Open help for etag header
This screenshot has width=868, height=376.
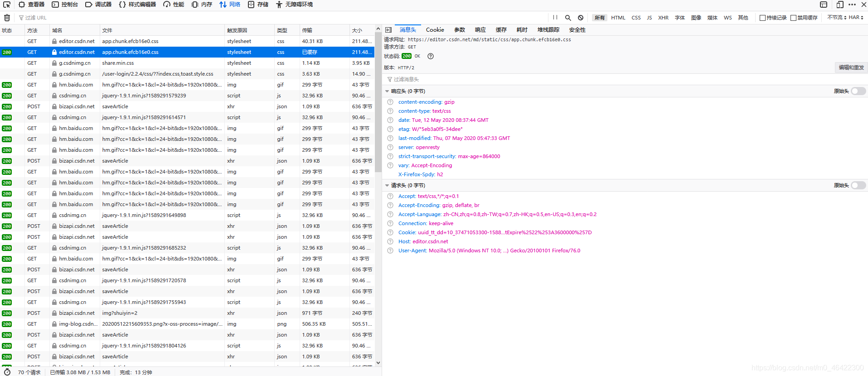coord(390,129)
